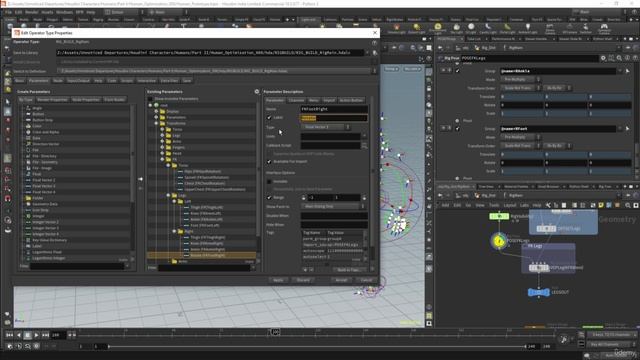This screenshot has height=360, width=640.
Task: Click the plus button below Tags table
Action: [x=304, y=270]
